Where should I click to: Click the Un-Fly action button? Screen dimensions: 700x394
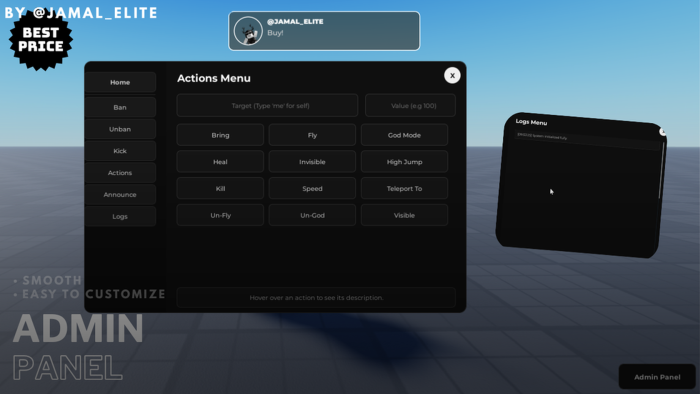220,215
